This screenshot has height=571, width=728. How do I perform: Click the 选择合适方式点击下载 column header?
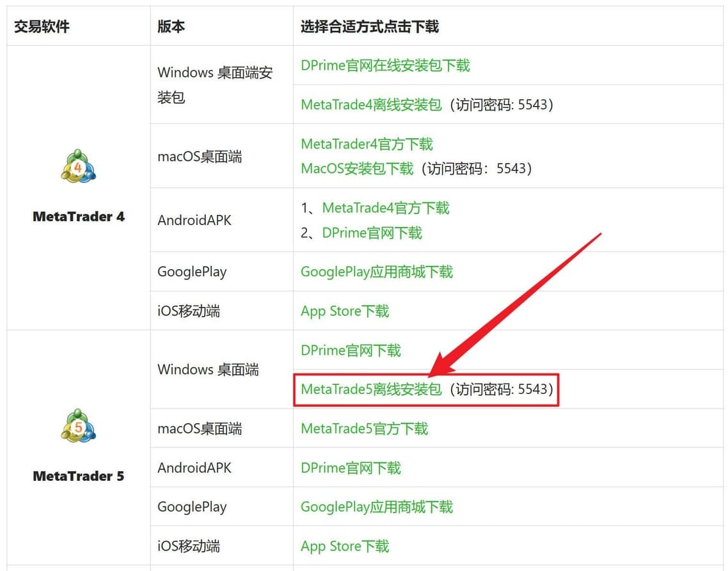coord(370,26)
